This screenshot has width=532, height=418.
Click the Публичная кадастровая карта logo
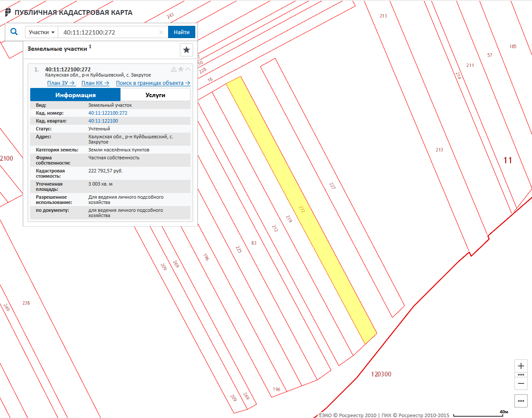[68, 13]
